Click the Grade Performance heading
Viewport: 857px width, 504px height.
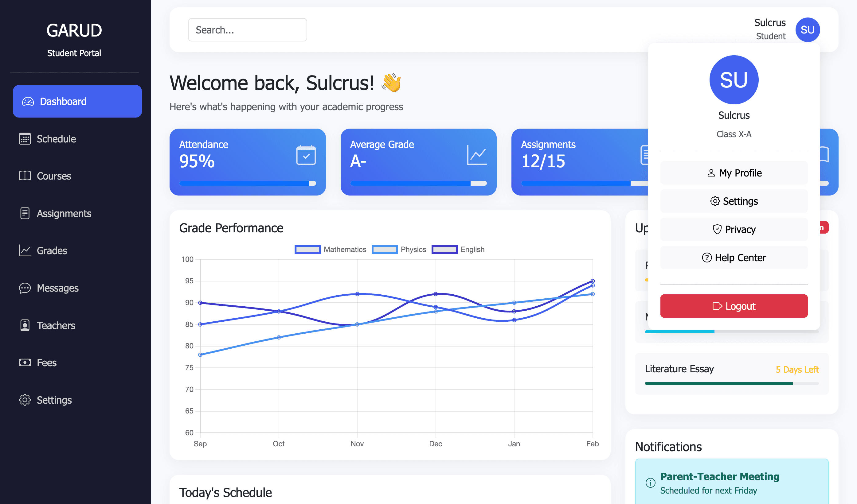[231, 228]
